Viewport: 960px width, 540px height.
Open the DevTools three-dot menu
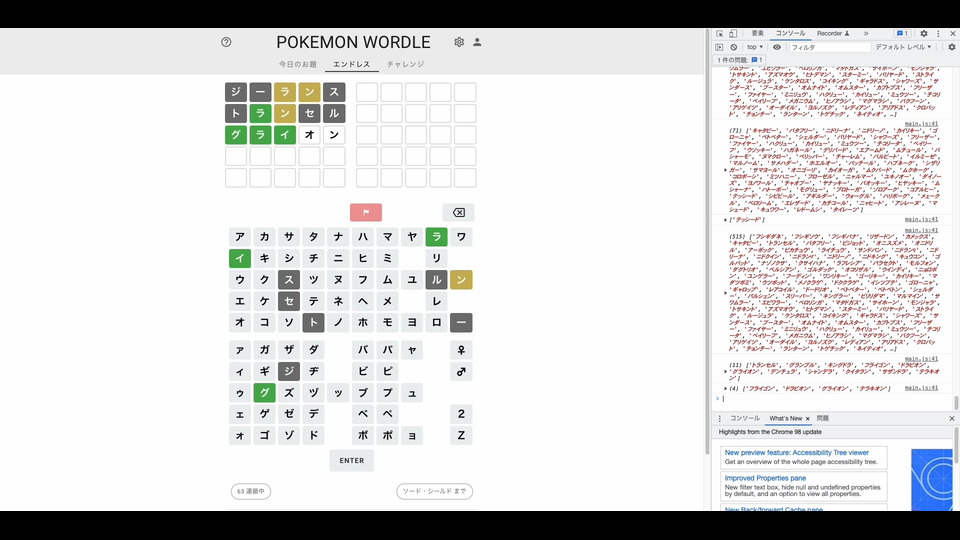(938, 34)
